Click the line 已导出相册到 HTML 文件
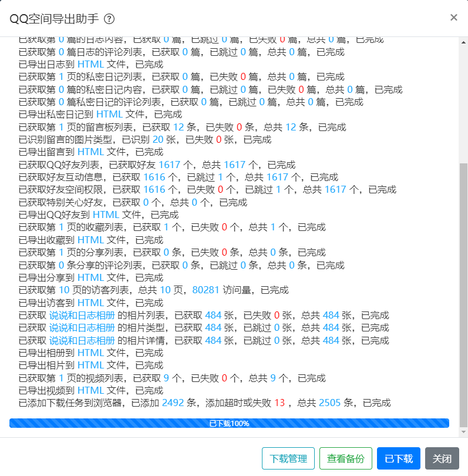The image size is (468, 476). pyautogui.click(x=91, y=353)
